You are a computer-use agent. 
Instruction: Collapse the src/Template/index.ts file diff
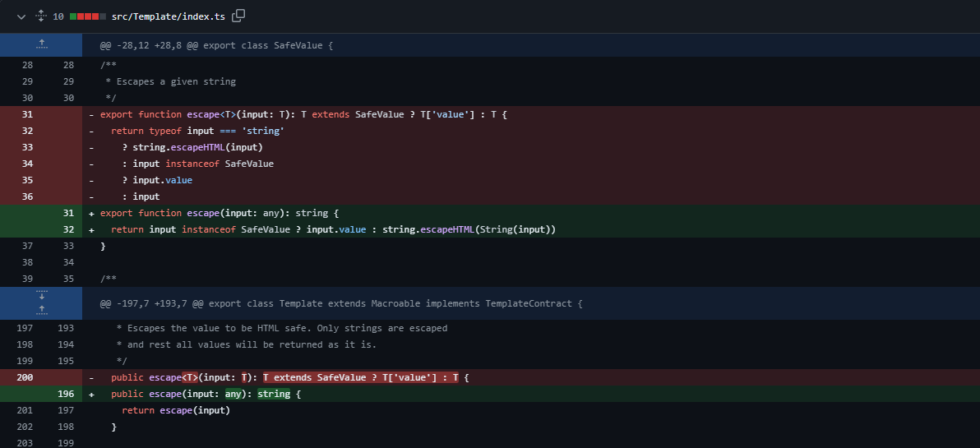pos(21,16)
